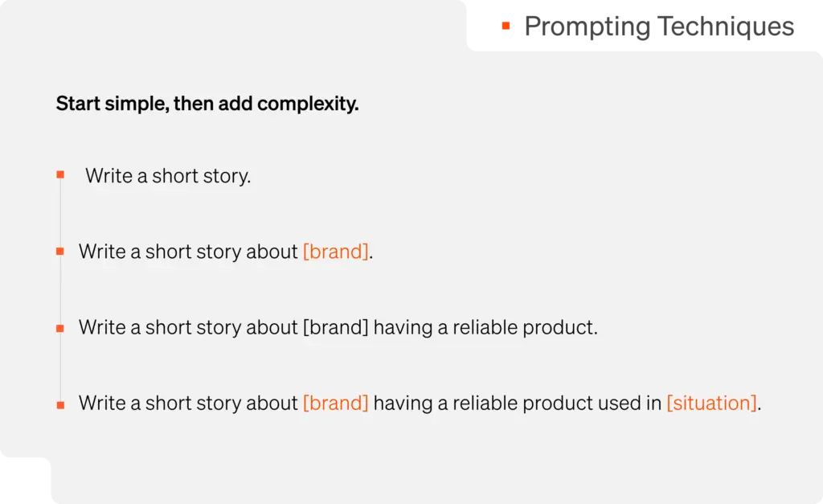Click the bullet beside the second story prompt
The height and width of the screenshot is (504, 823).
[x=60, y=252]
